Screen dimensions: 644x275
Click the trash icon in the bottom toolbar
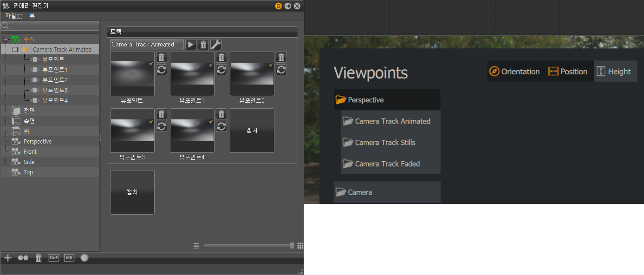tap(39, 258)
